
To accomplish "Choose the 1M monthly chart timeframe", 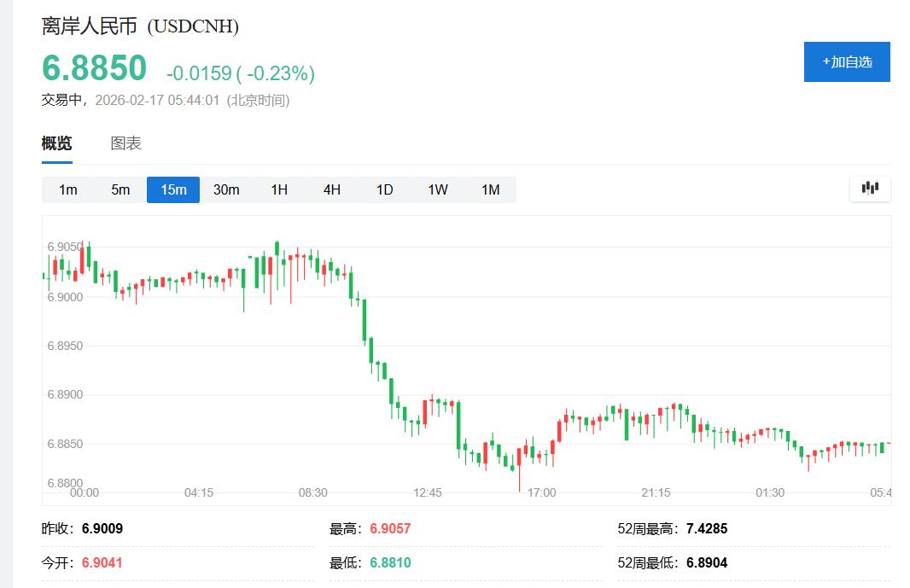I will pos(490,189).
